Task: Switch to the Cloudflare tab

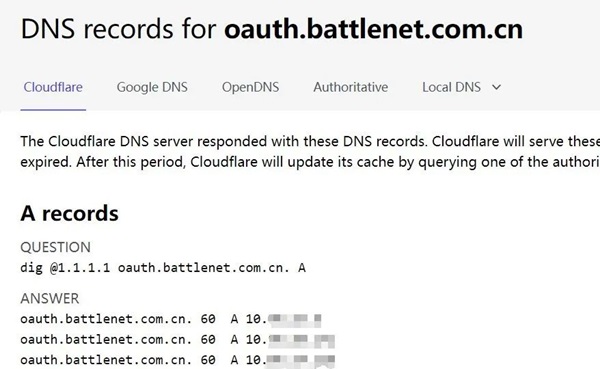Action: pyautogui.click(x=53, y=87)
